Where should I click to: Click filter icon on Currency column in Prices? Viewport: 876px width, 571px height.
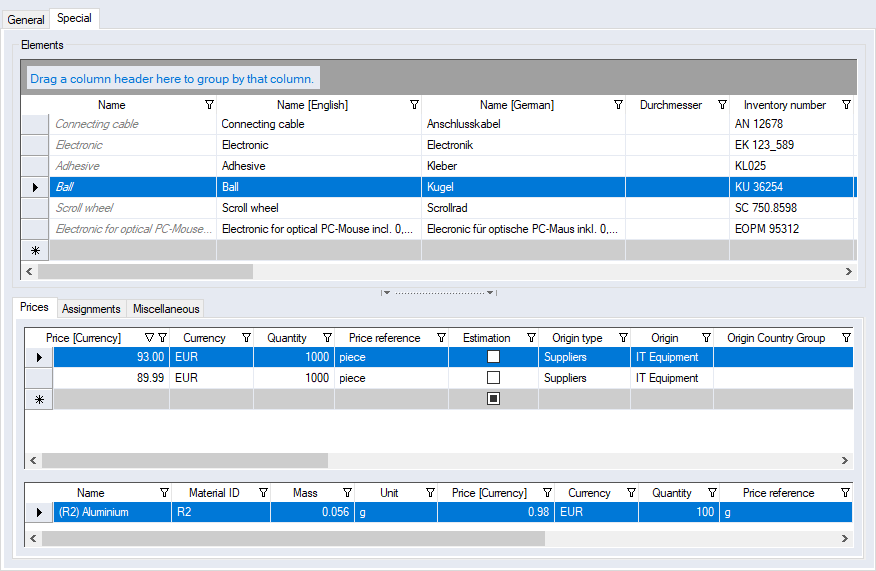246,338
